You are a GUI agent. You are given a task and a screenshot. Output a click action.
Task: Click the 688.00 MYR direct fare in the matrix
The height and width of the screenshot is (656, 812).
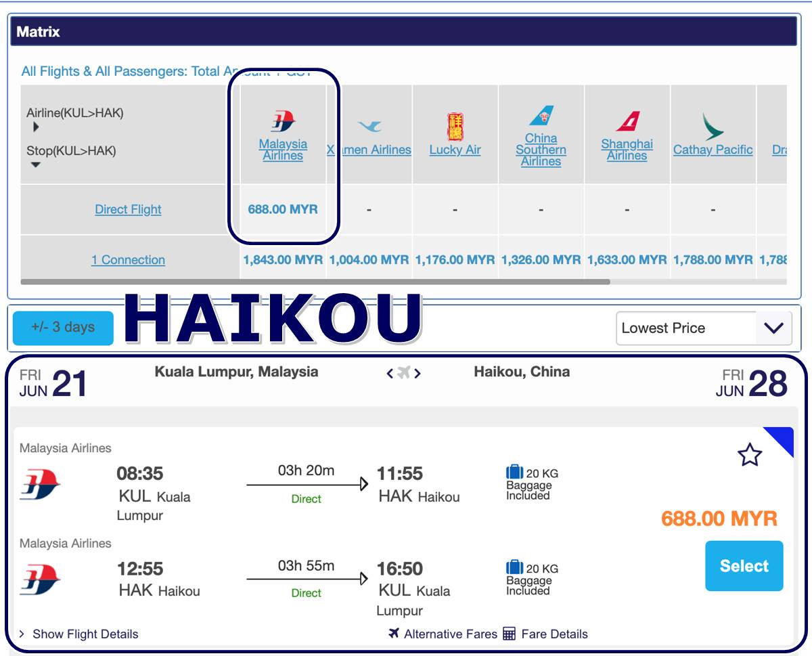coord(283,209)
